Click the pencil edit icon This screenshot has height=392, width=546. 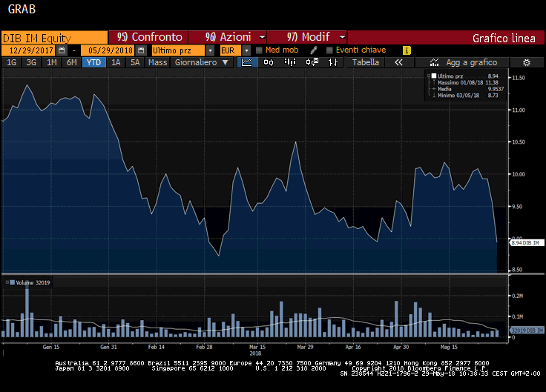pyautogui.click(x=314, y=50)
